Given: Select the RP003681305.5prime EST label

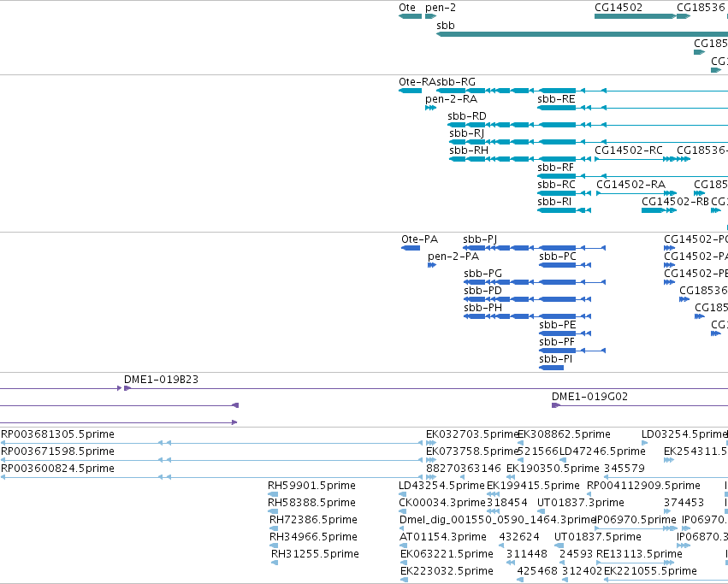Looking at the screenshot, I should (57, 434).
